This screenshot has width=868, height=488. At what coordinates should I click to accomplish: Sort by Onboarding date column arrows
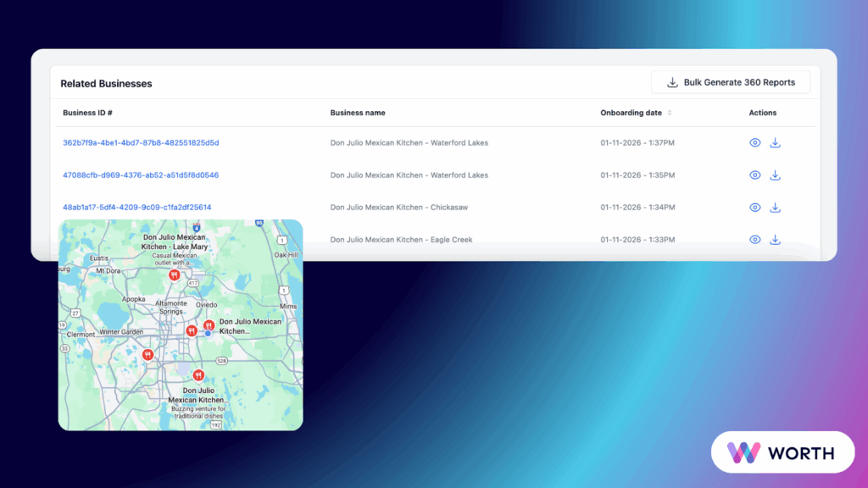point(670,113)
